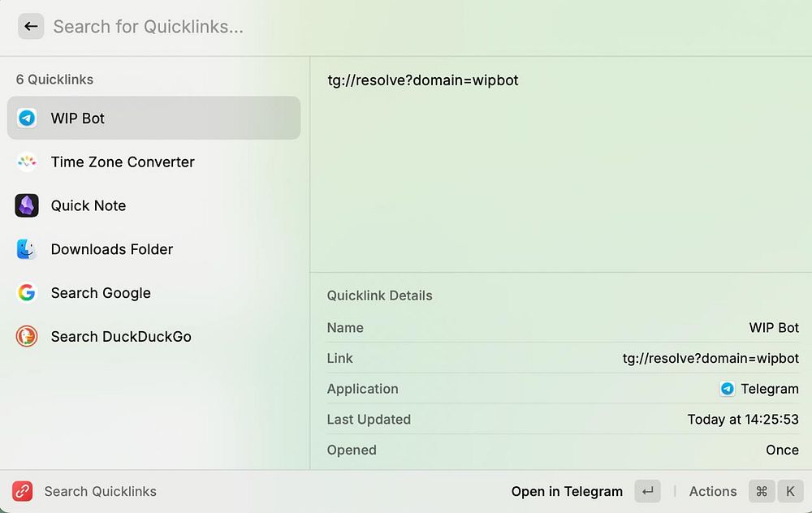Click the Finder icon for Downloads Folder

point(27,250)
